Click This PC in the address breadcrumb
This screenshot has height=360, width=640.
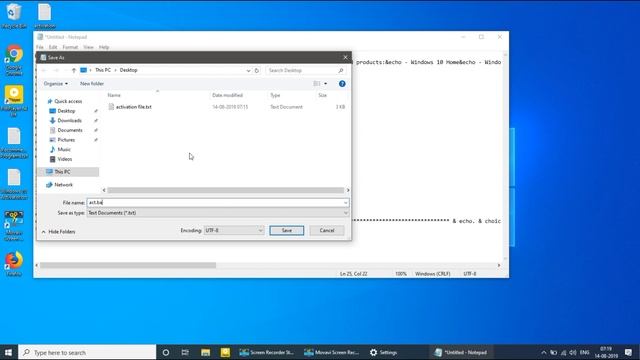click(102, 70)
